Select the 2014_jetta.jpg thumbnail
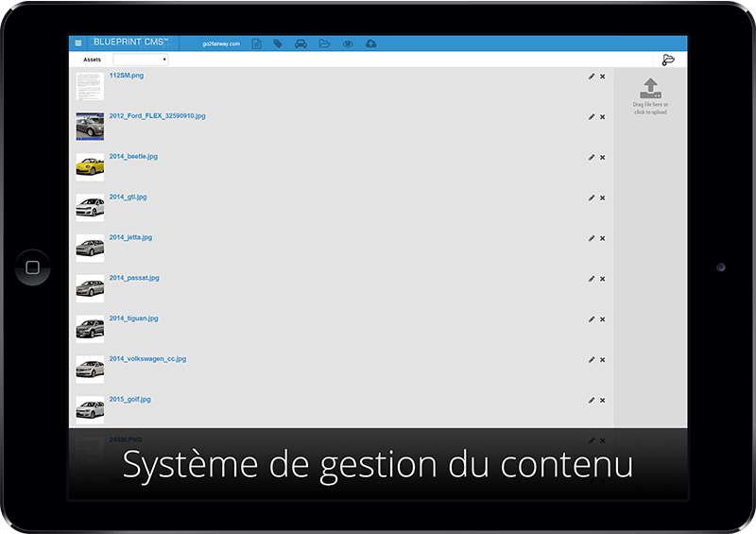This screenshot has height=534, width=756. (90, 249)
